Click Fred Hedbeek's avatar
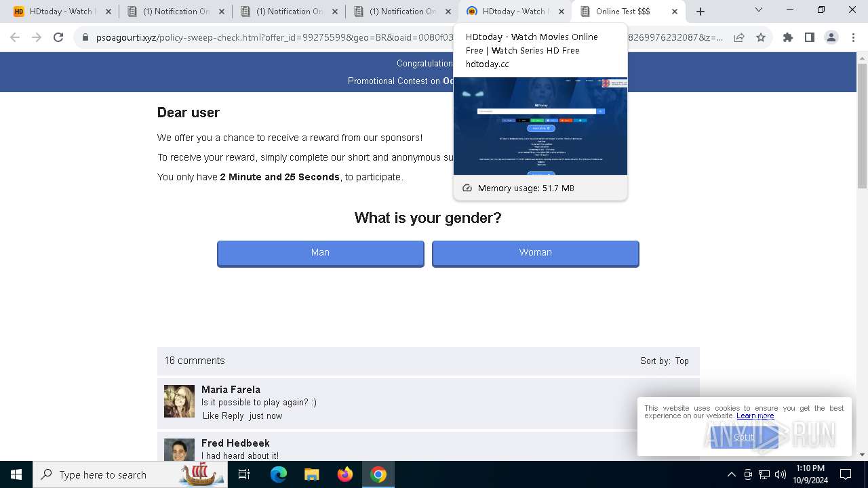868x488 pixels. [x=179, y=450]
